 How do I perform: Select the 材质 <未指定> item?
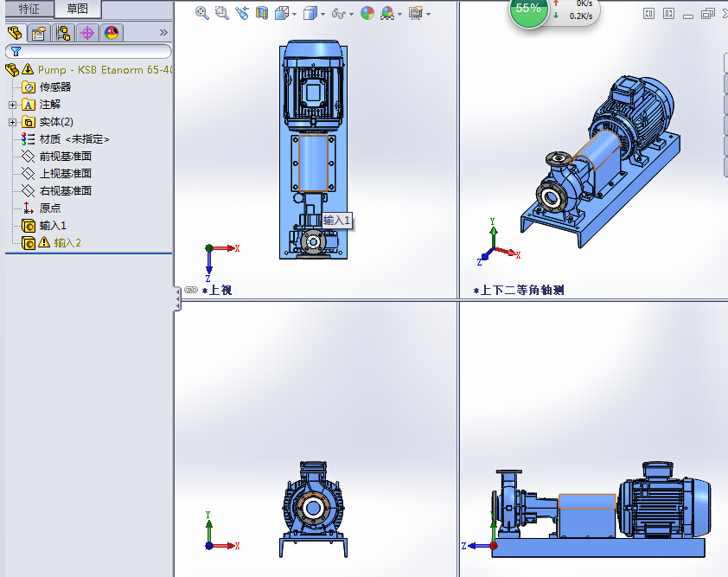tap(74, 139)
